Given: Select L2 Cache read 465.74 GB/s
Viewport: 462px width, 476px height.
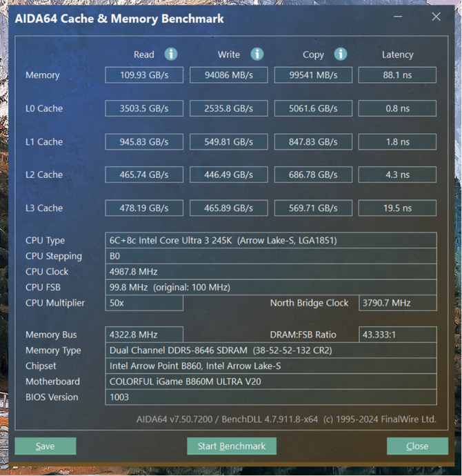Looking at the screenshot, I should (x=144, y=175).
